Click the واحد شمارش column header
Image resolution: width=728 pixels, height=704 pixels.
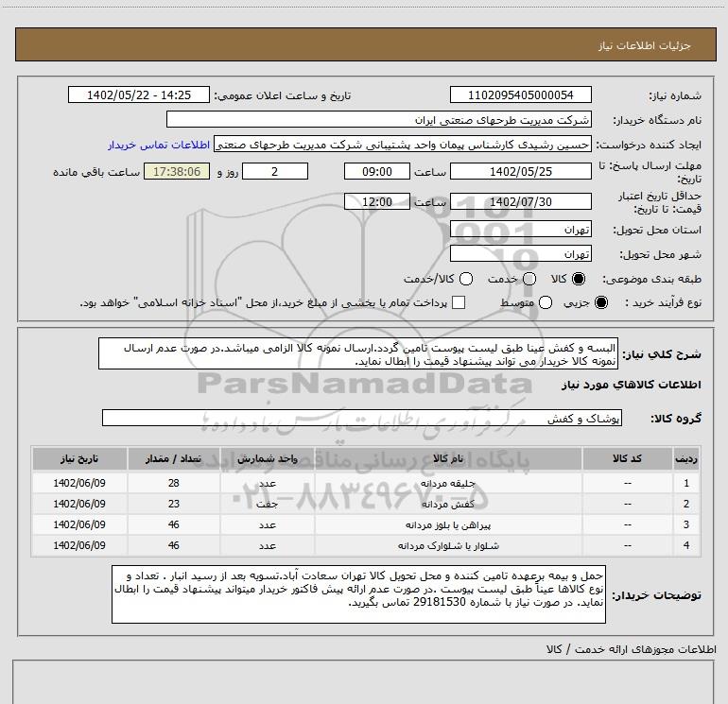268,459
